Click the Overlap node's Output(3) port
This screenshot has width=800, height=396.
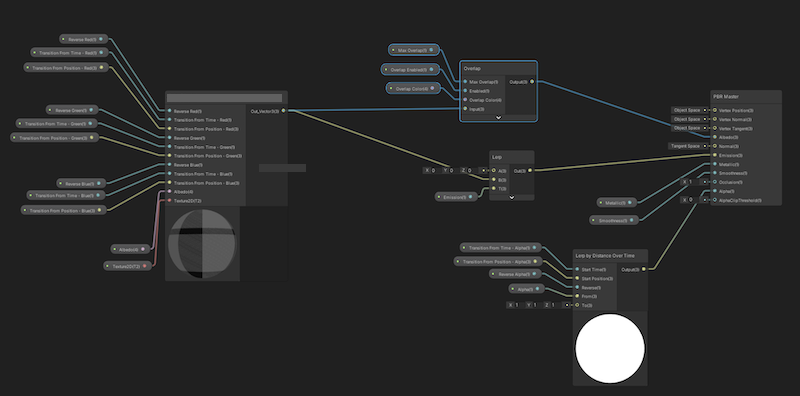click(532, 82)
